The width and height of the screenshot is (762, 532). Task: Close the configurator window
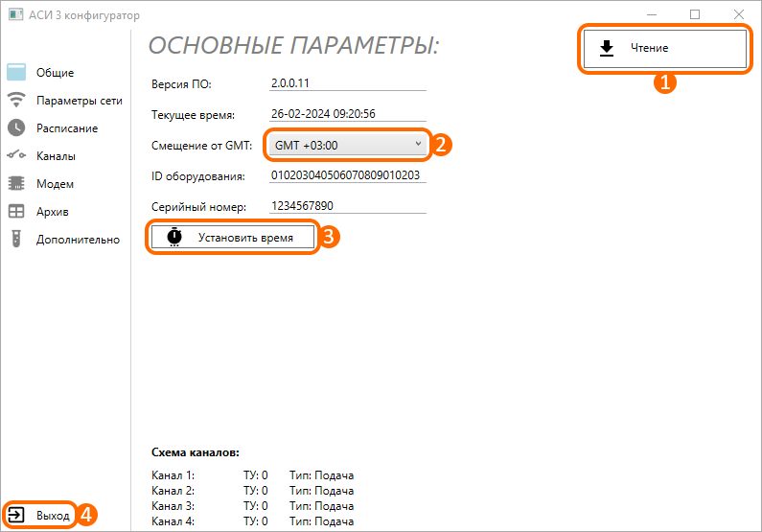(739, 14)
